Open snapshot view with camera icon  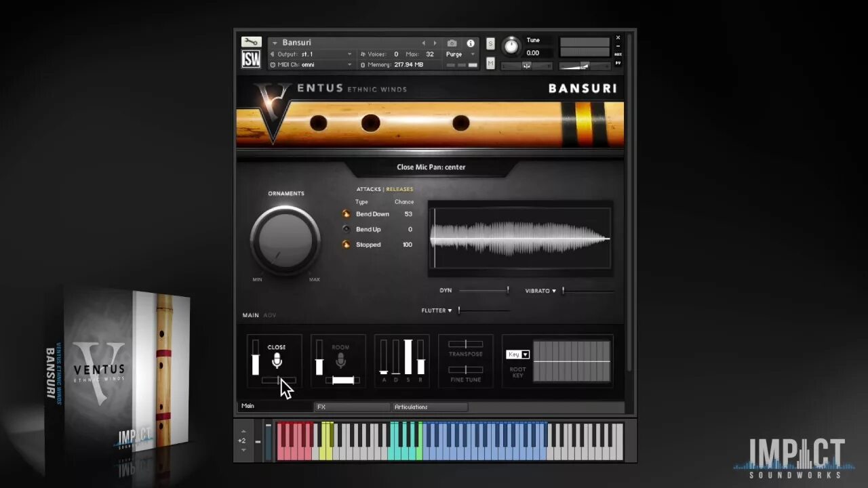coord(452,43)
